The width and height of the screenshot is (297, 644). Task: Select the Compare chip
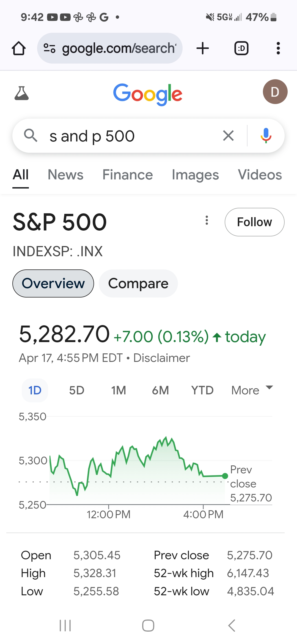tap(138, 283)
